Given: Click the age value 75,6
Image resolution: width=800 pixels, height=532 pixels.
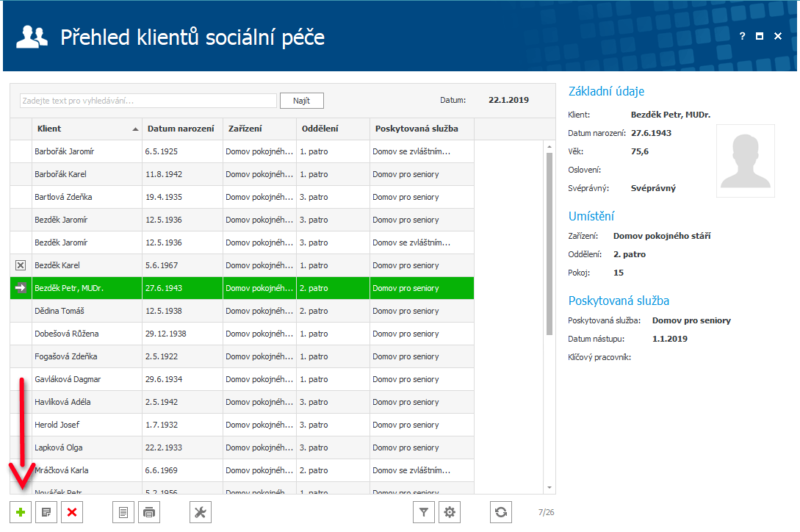Looking at the screenshot, I should click(x=640, y=151).
